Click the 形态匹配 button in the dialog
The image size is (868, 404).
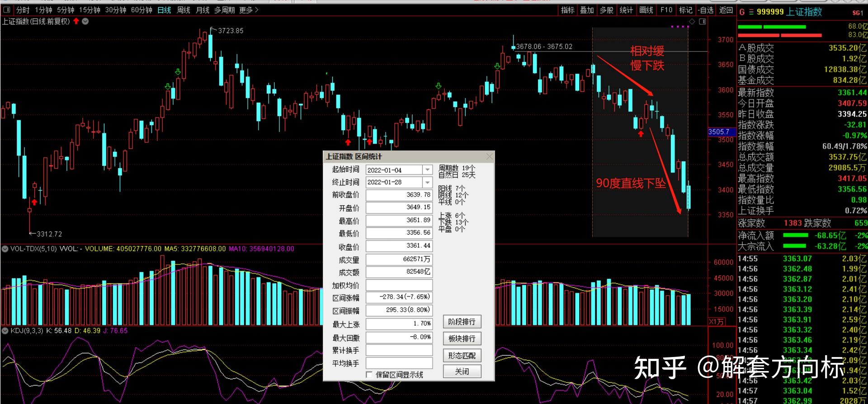462,355
